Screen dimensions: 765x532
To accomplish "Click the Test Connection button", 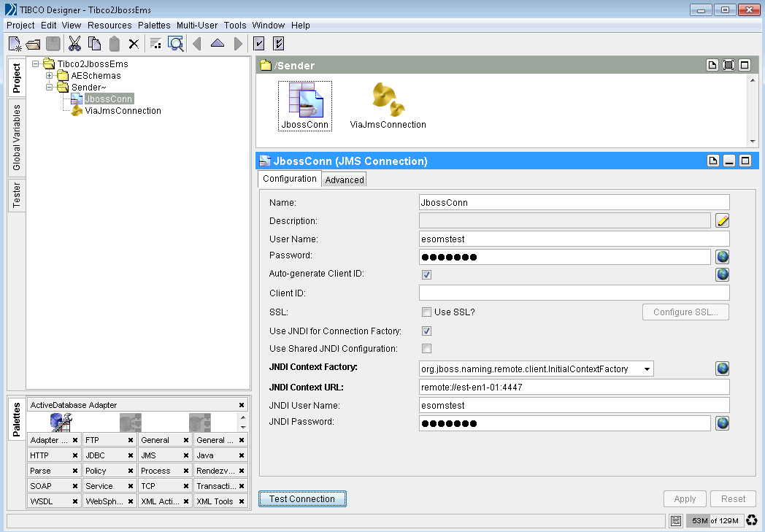I will click(302, 499).
